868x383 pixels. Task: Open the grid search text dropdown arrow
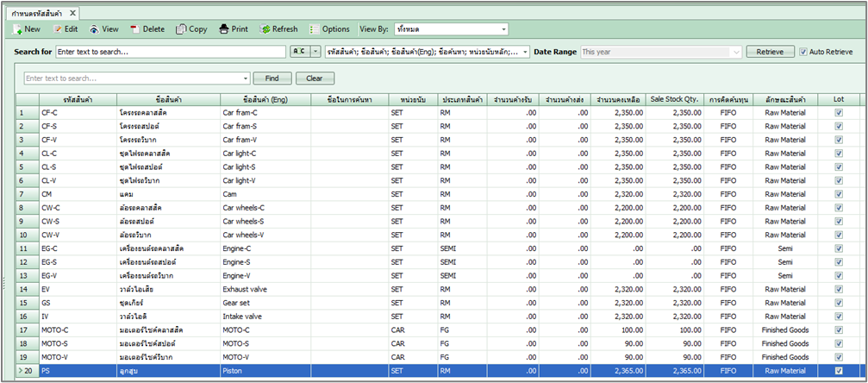246,78
